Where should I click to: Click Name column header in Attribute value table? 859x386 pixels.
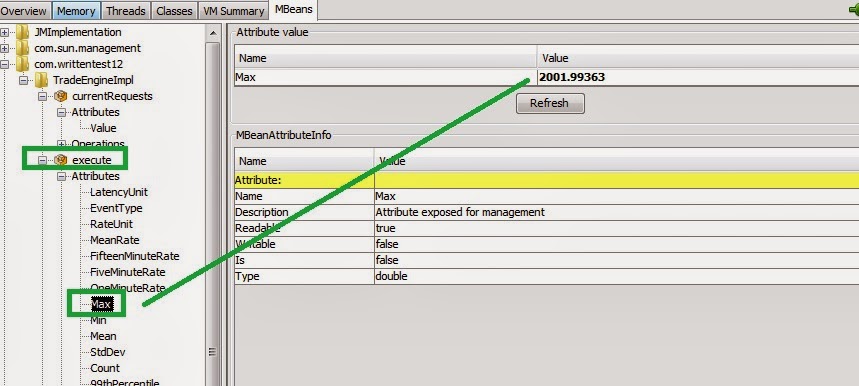click(386, 57)
